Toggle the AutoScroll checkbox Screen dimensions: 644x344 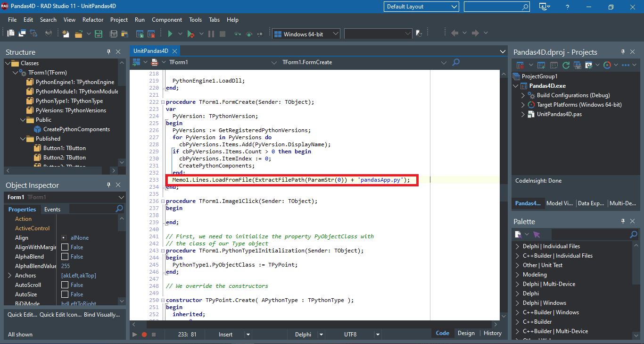(65, 285)
